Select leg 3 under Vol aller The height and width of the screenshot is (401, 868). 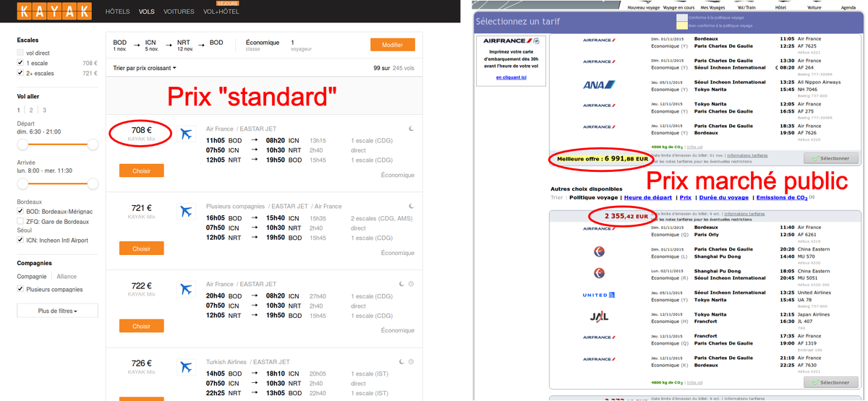click(x=44, y=110)
